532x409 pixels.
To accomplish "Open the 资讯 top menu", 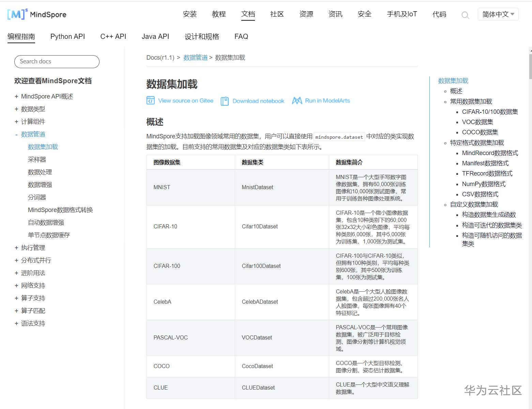I will (335, 14).
